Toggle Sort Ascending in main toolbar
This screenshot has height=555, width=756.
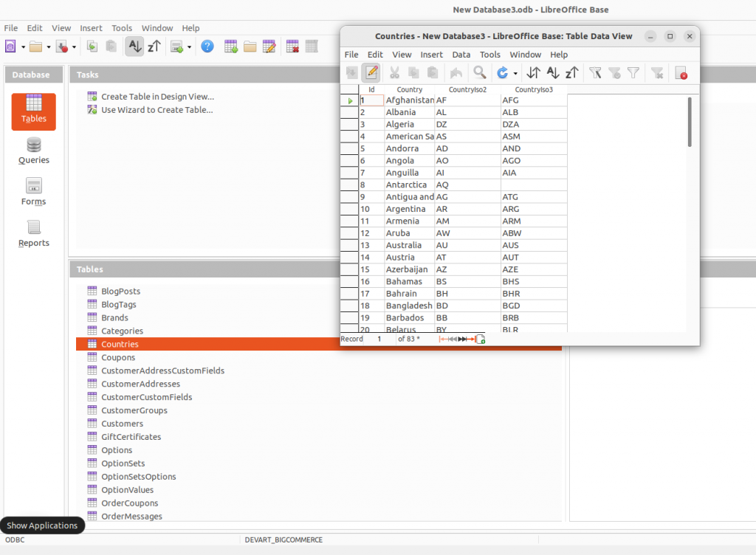click(134, 46)
